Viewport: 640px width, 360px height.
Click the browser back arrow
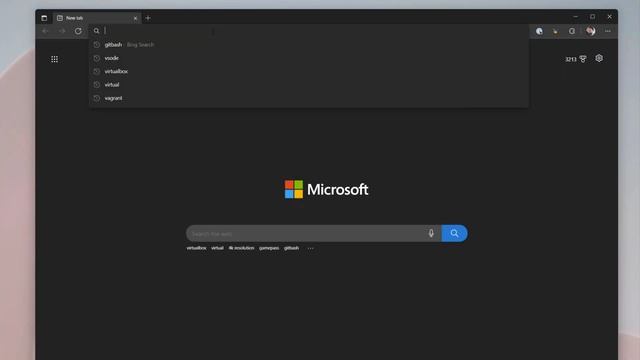(x=45, y=31)
